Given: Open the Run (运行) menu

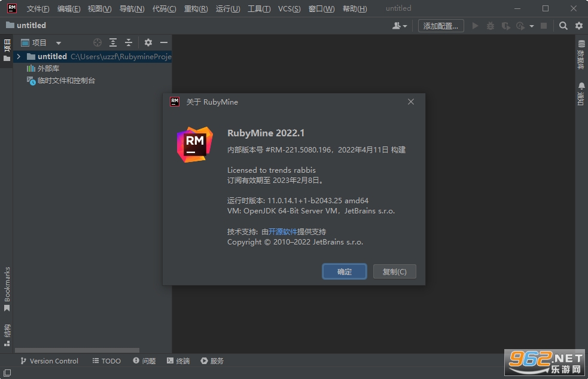Looking at the screenshot, I should coord(228,8).
